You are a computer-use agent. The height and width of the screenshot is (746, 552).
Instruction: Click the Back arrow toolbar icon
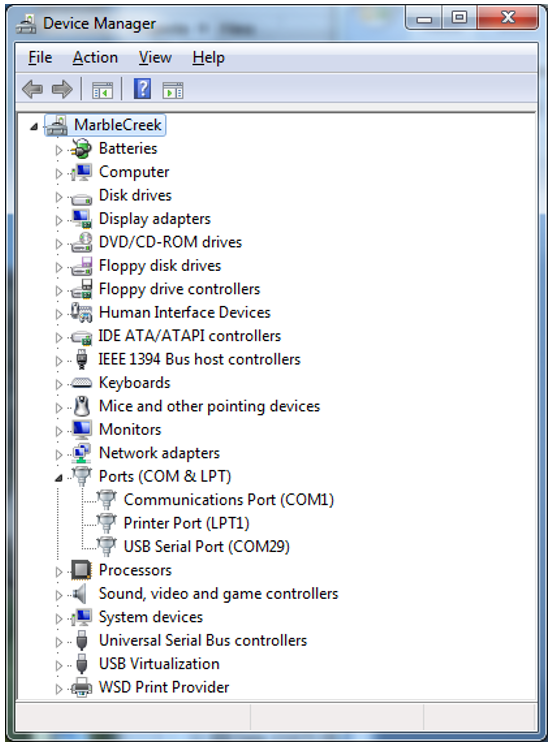tap(32, 89)
